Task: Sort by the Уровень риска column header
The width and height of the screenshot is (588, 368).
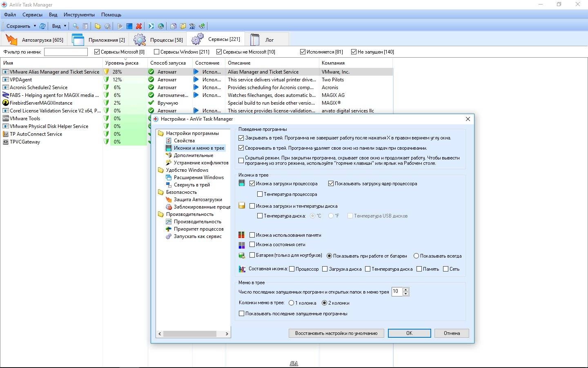Action: point(125,63)
